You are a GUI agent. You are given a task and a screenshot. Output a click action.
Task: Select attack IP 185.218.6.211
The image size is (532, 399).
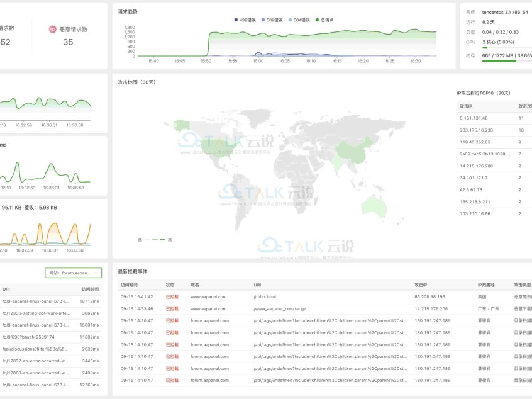tap(475, 202)
